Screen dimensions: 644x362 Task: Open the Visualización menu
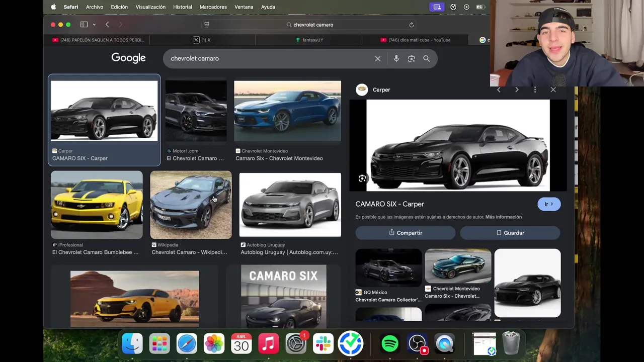(x=150, y=7)
